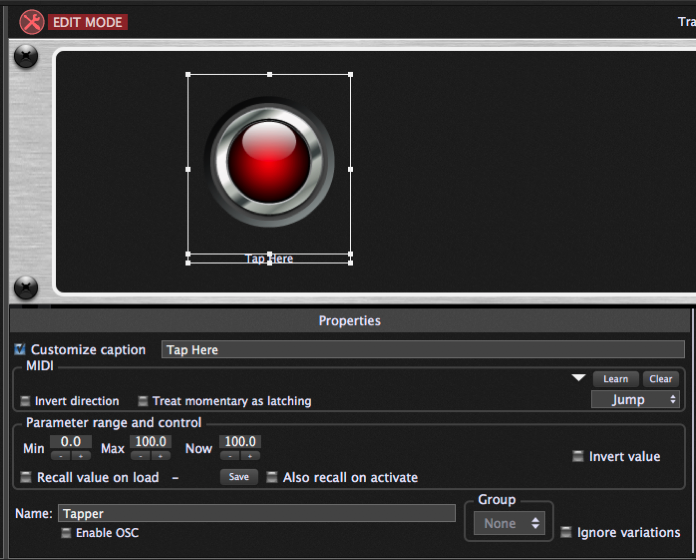The image size is (696, 560).
Task: Open the Group None dropdown
Action: click(x=509, y=524)
